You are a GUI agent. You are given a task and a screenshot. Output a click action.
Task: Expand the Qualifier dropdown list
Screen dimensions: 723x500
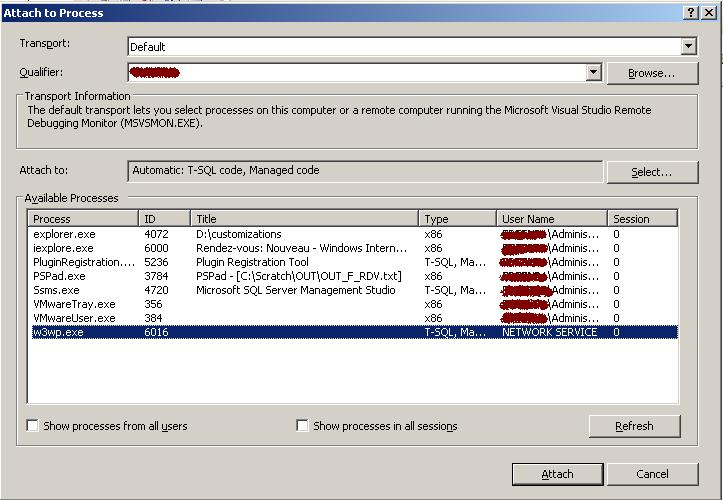(593, 72)
